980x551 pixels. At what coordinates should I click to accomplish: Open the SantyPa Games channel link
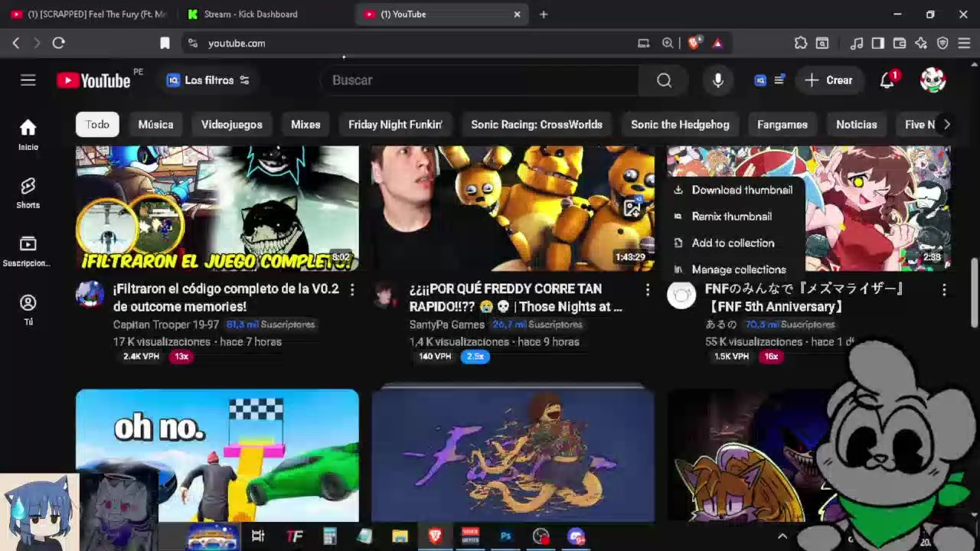(x=447, y=324)
